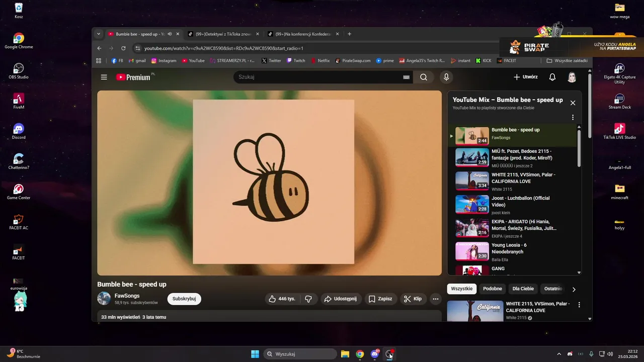Open Discord desktop shortcut

pos(19,131)
